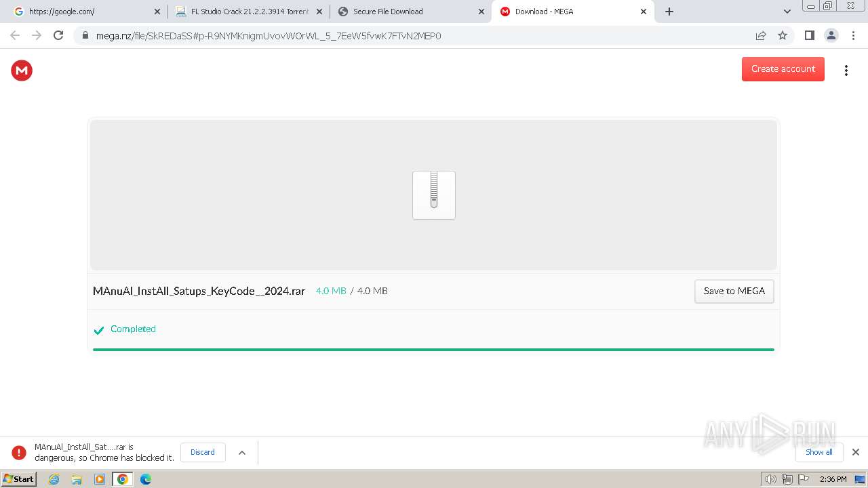Click the site lock security icon
Screen dimensions: 868x488
point(85,35)
